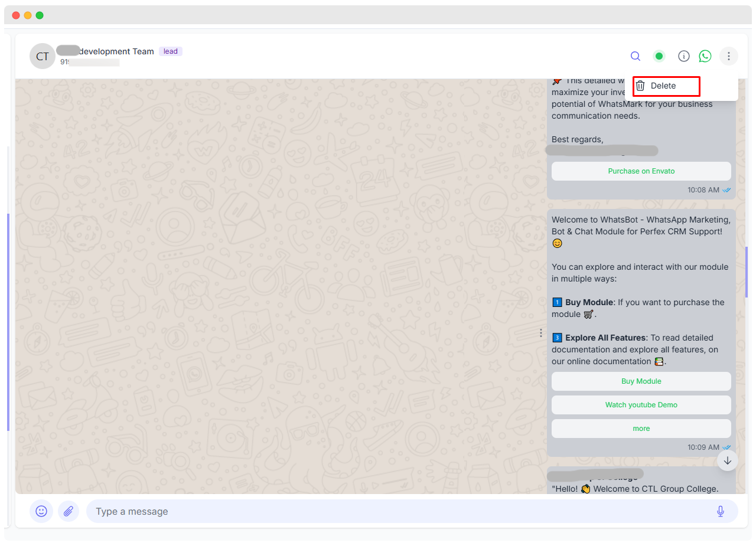Click the search icon in the chat header
Screen dimensions: 756x546
[635, 56]
